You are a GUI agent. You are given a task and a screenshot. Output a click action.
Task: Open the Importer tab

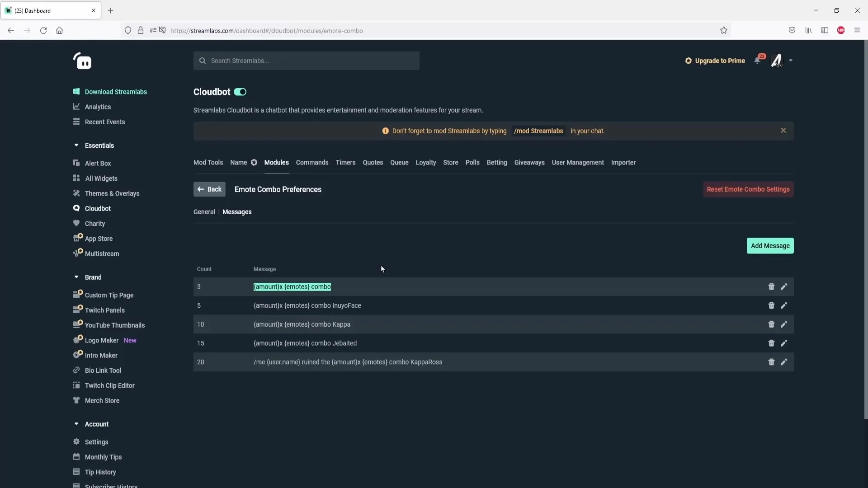[623, 163]
